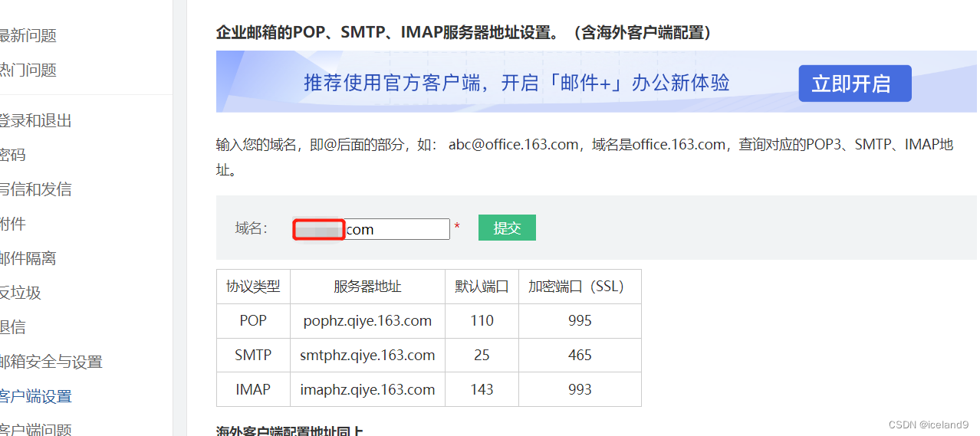Click the 协议类型 table header
This screenshot has height=436, width=980.
pos(253,287)
